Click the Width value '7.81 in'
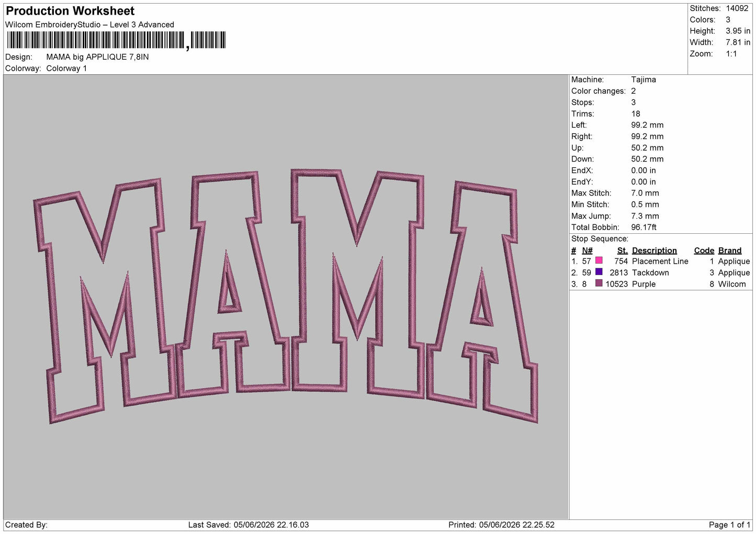Viewport: 756px width, 534px height. 738,42
